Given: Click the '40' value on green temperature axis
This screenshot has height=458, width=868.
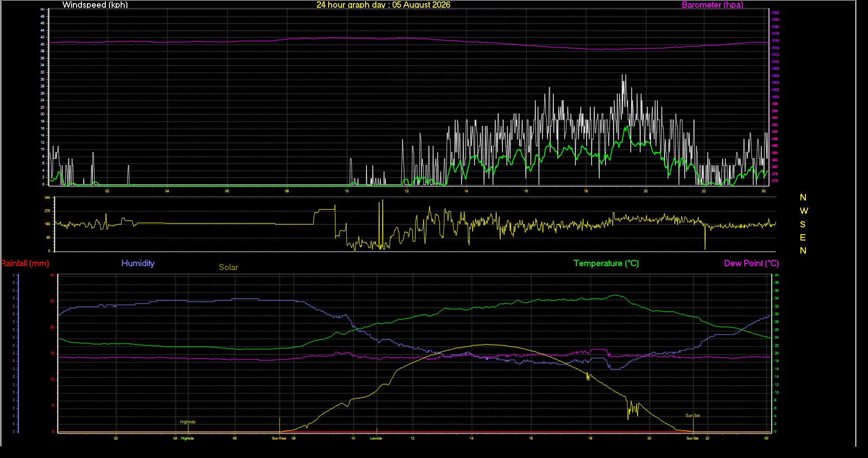Looking at the screenshot, I should 776,275.
